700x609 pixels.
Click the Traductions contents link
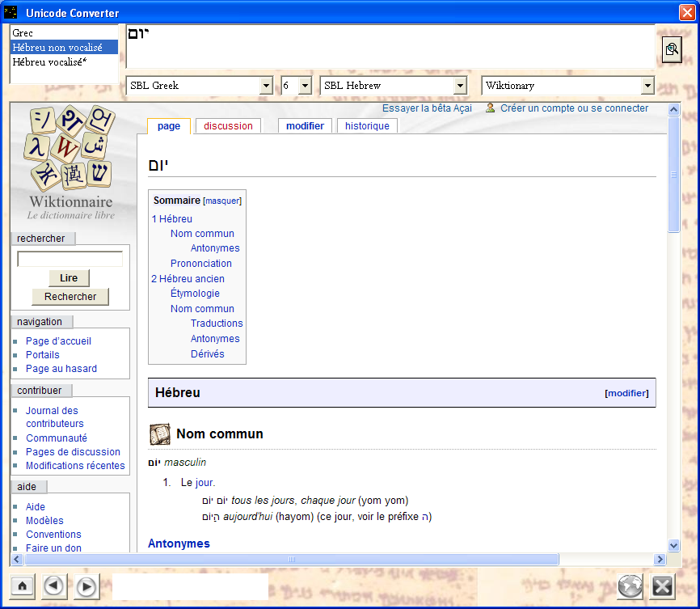217,323
